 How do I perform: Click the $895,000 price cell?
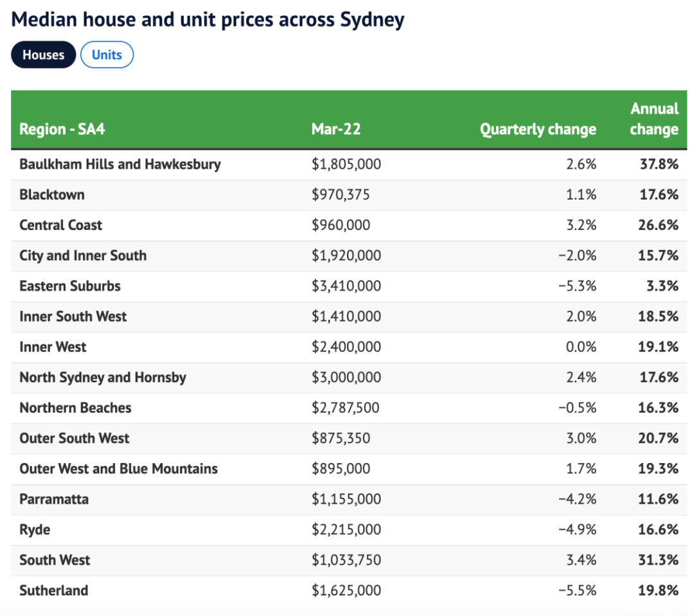point(341,469)
